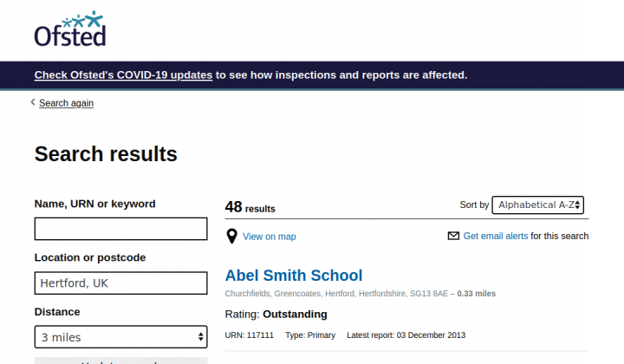Click the Search results heading
This screenshot has height=364, width=624.
click(106, 154)
